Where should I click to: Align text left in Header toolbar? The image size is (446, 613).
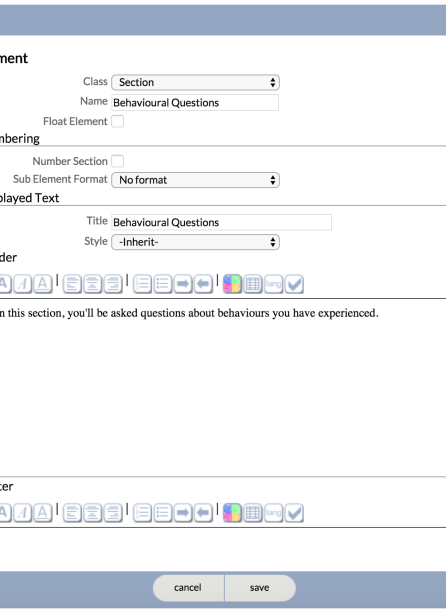(x=72, y=284)
